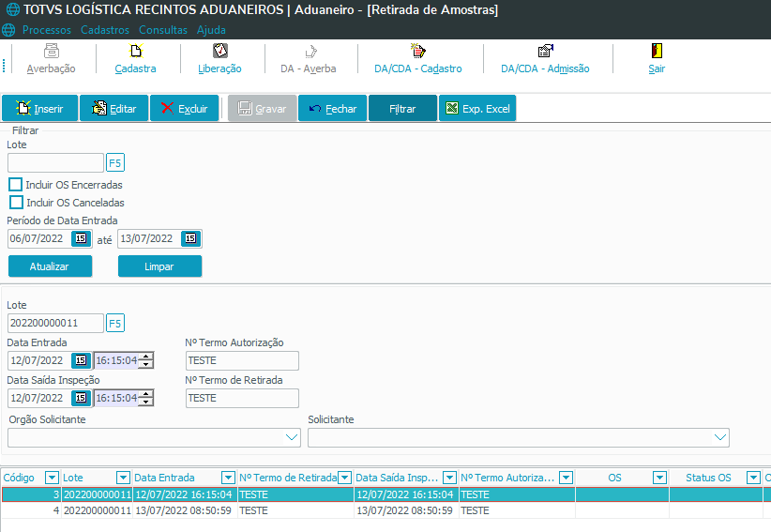Open the Data Entrada column filter dropdown

tap(228, 478)
